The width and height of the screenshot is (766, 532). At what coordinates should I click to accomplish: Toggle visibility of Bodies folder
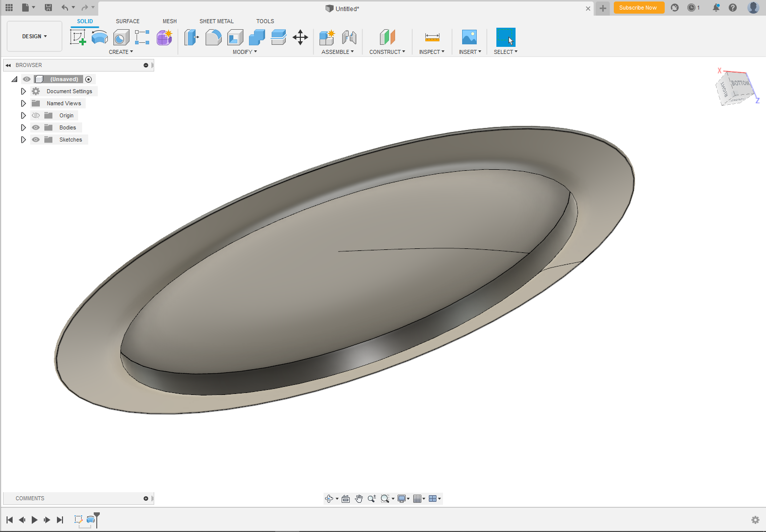[x=36, y=127]
